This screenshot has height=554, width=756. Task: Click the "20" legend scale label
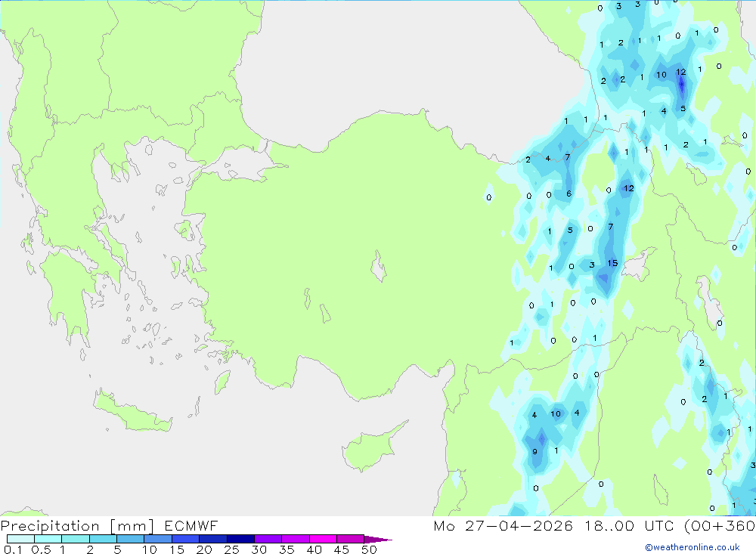coord(204,549)
